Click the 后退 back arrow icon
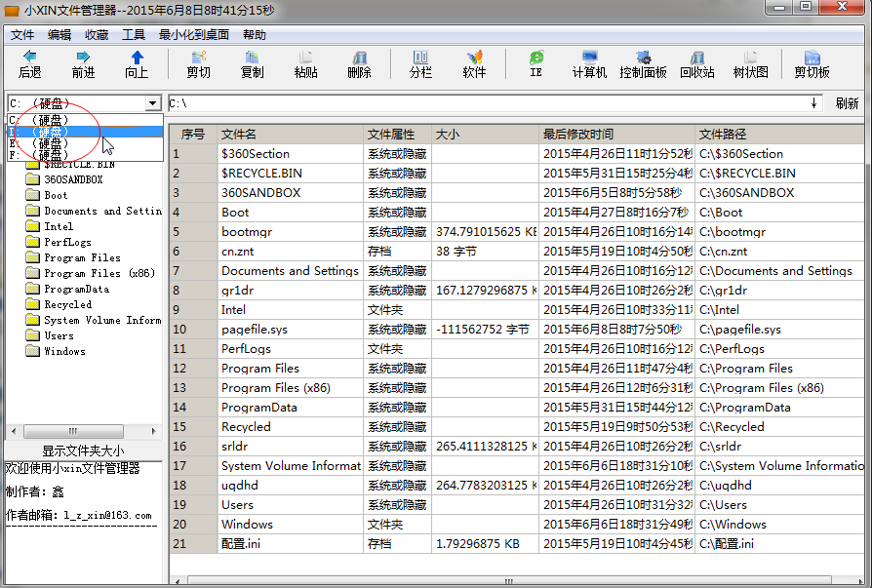Image resolution: width=872 pixels, height=588 pixels. point(29,57)
